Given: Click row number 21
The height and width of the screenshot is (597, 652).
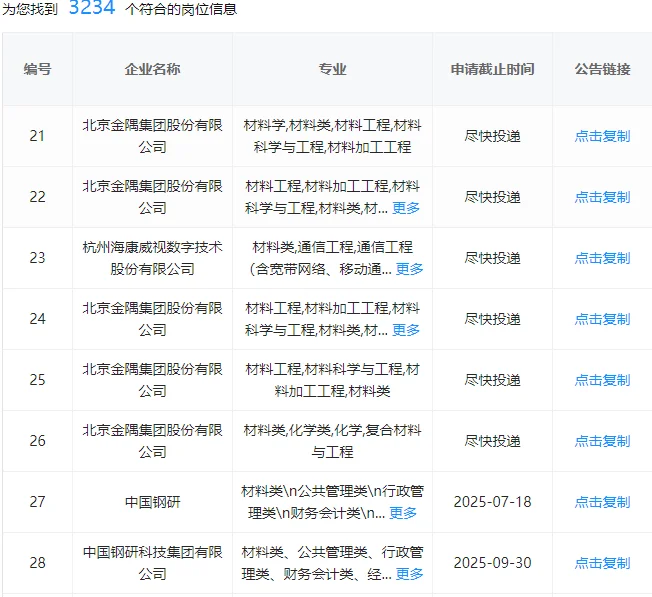Looking at the screenshot, I should (x=37, y=136).
